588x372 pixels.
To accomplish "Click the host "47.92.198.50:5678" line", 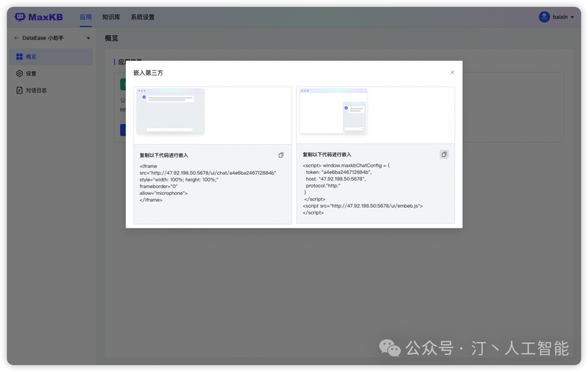I will pyautogui.click(x=335, y=179).
